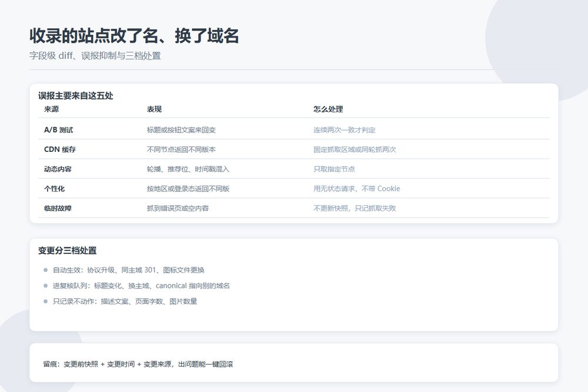Click the bullet line starting 进复核队列

tap(141, 285)
